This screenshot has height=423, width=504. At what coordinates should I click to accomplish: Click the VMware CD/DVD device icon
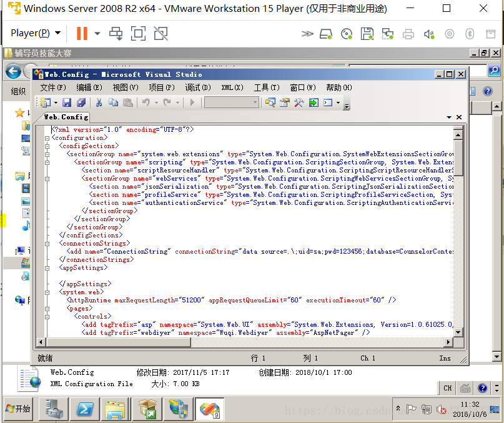(x=347, y=34)
